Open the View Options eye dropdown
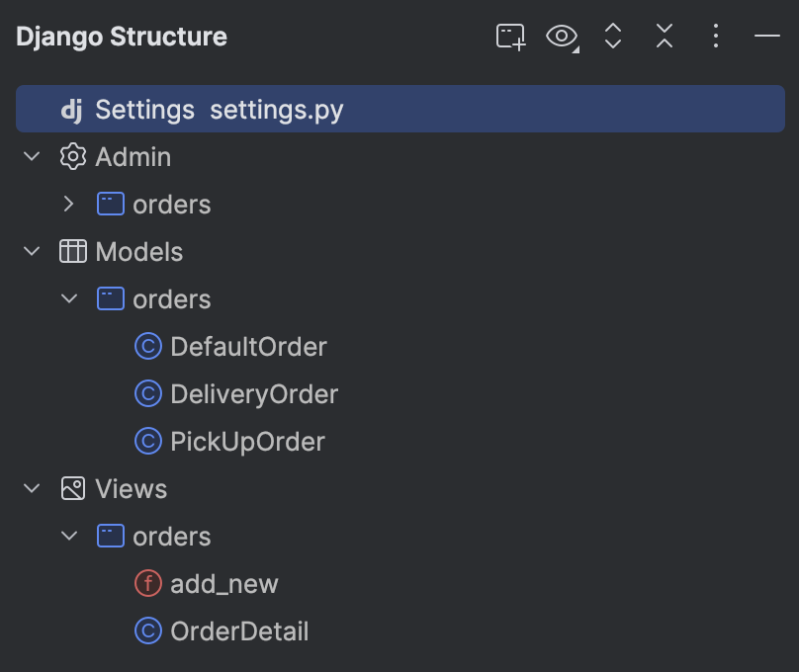This screenshot has height=672, width=799. 562,37
